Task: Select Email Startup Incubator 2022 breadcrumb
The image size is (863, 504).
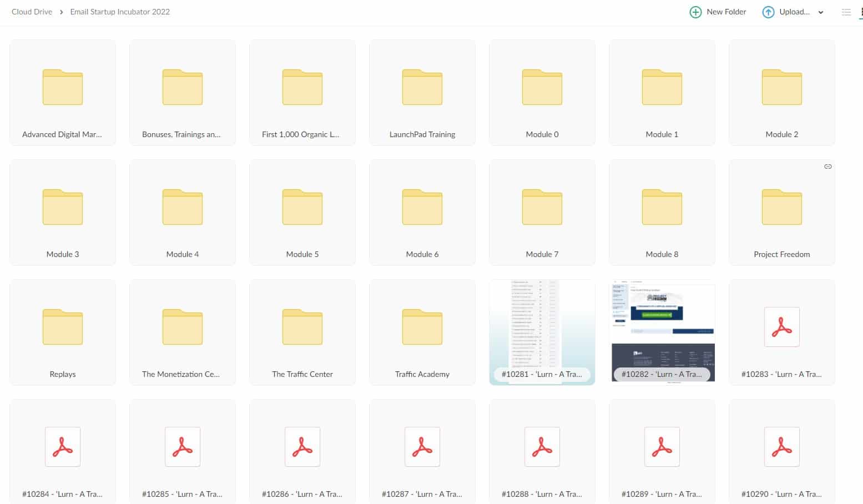Action: (120, 12)
